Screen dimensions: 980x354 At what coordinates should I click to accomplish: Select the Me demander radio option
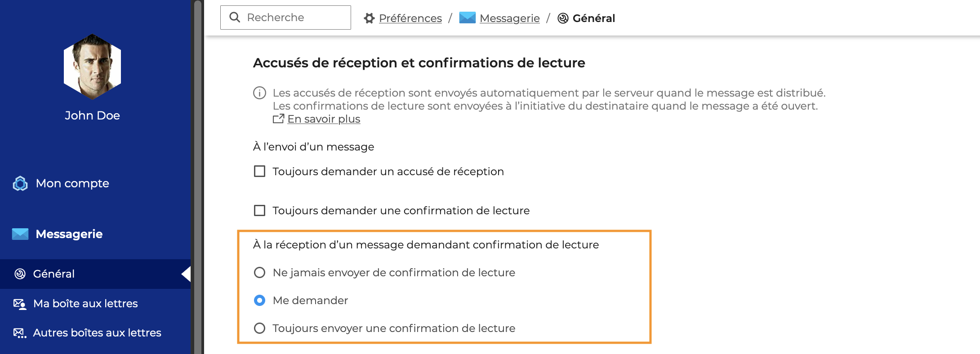[x=259, y=301]
